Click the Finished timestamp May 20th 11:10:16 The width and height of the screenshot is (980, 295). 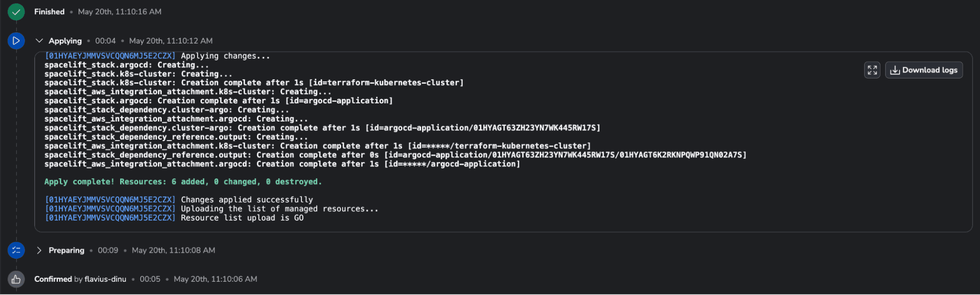coord(119,11)
